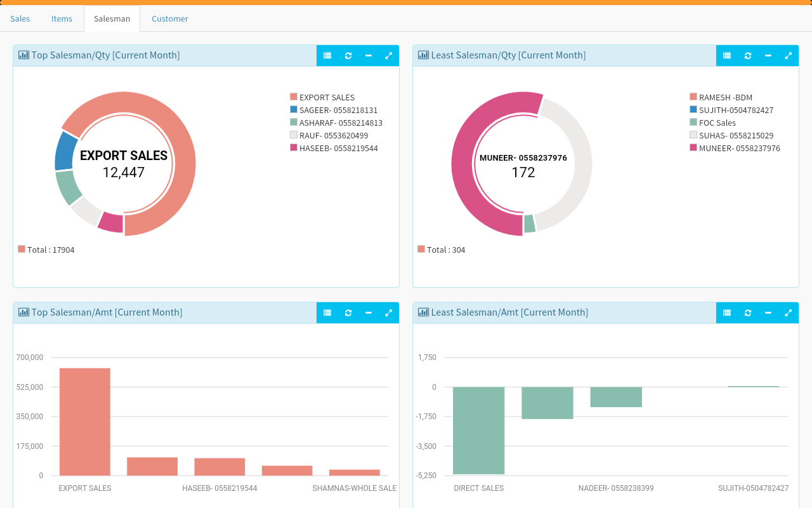This screenshot has height=508, width=812.
Task: Toggle MUNEER- 0558237976 legend entry
Action: [735, 148]
